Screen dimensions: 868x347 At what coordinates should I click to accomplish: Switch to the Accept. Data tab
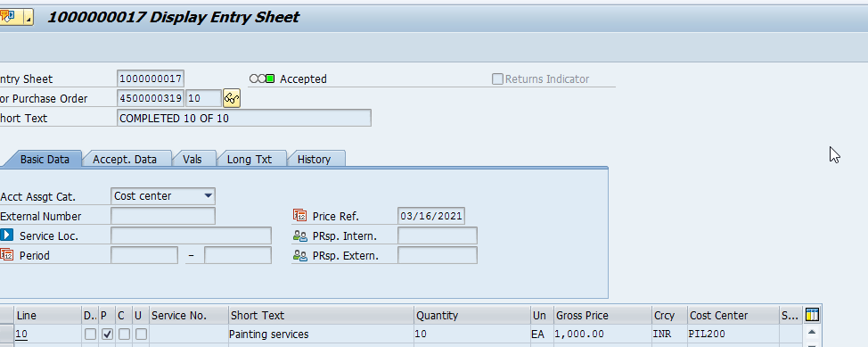pyautogui.click(x=125, y=159)
